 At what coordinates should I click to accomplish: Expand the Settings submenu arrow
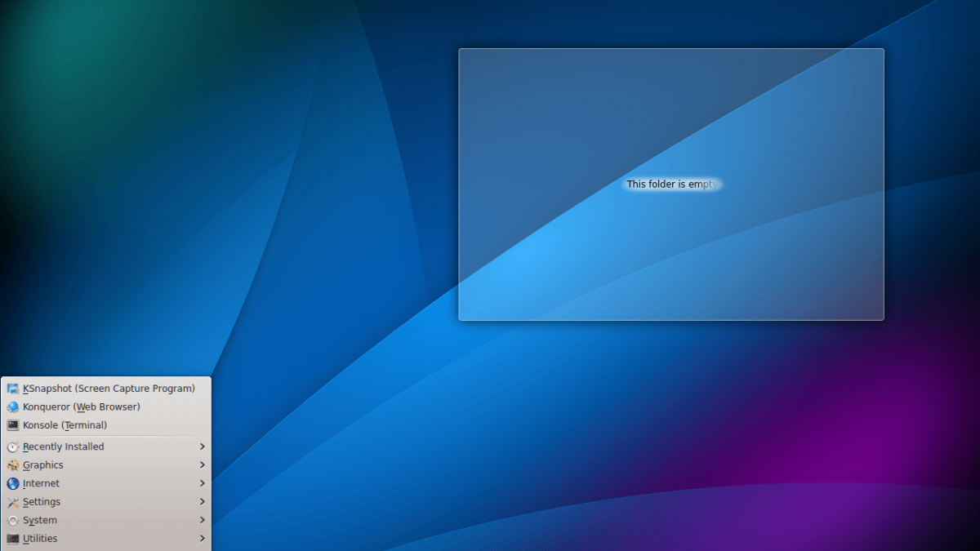pyautogui.click(x=202, y=502)
